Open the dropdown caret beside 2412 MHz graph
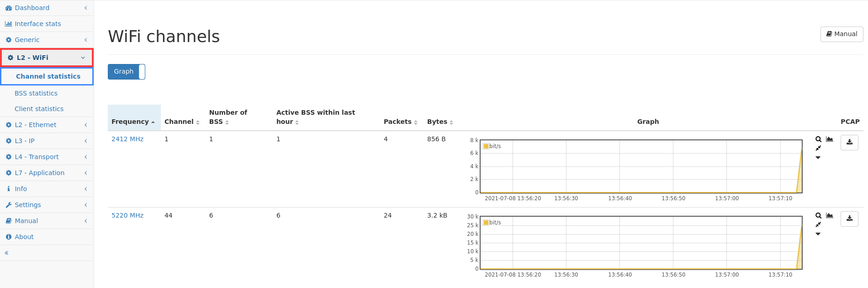This screenshot has height=288, width=868. pos(818,158)
